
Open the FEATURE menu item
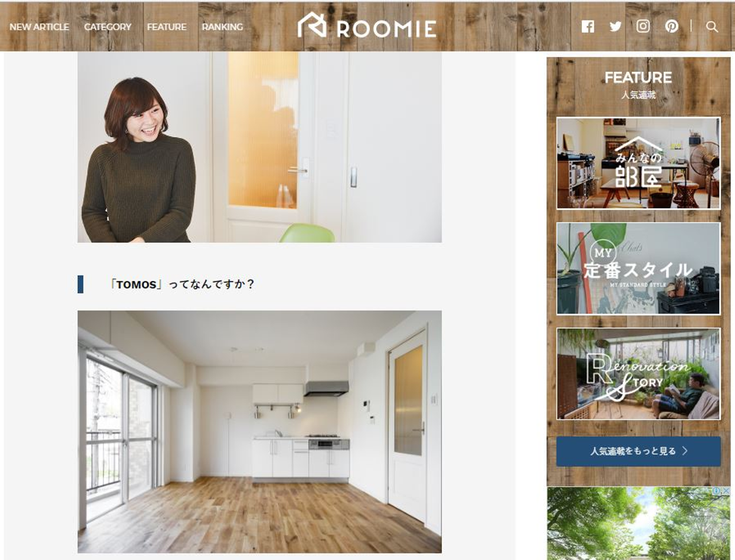(167, 27)
